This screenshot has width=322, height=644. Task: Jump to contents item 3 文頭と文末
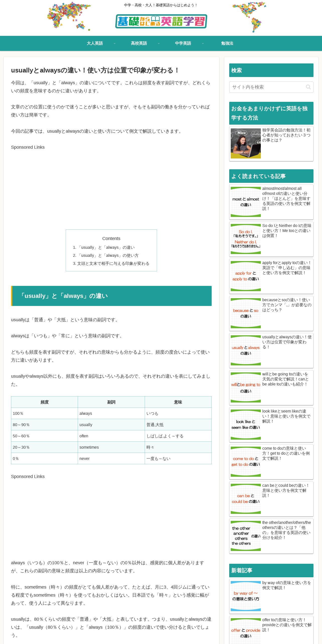pyautogui.click(x=113, y=264)
